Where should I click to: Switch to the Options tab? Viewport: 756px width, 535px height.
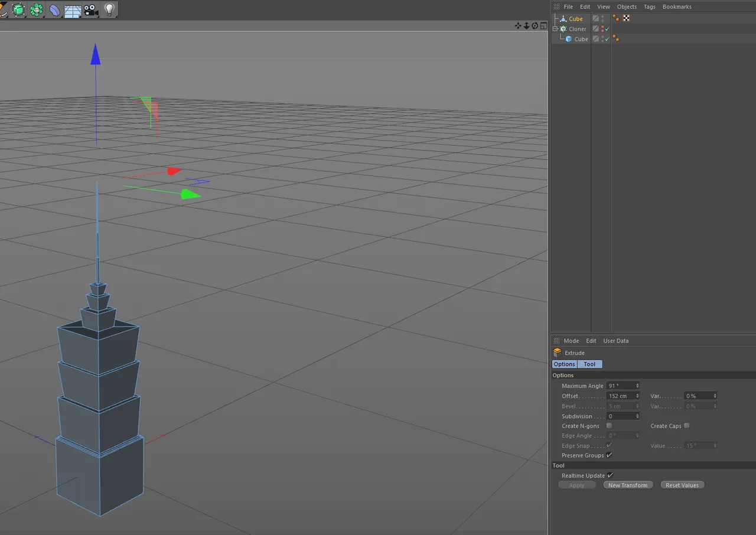(564, 364)
